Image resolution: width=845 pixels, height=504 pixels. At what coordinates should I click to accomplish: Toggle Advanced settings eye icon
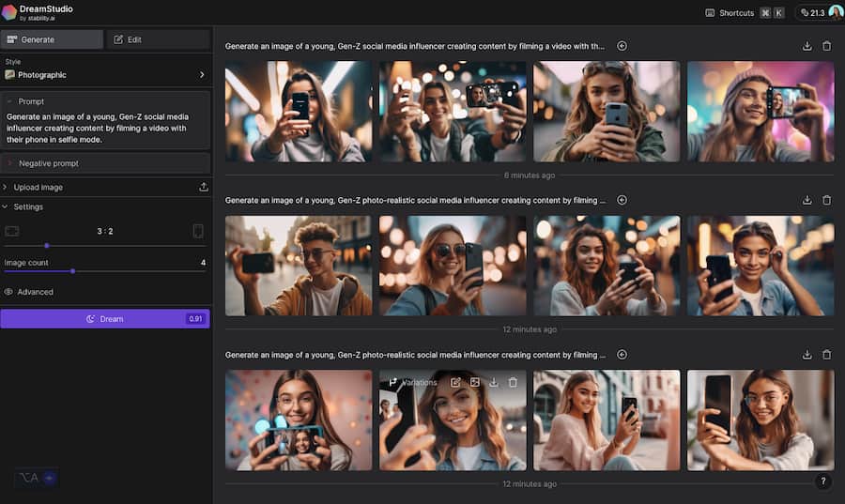coord(8,292)
